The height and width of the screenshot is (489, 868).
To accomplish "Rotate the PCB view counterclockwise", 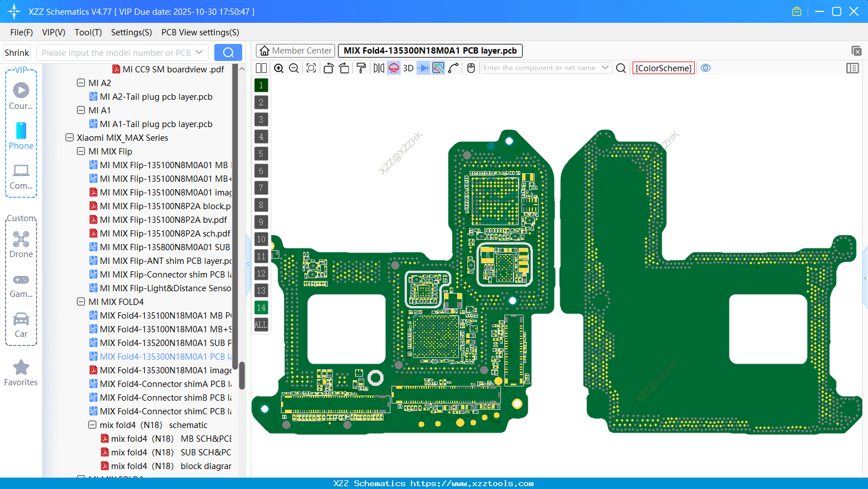I will 328,67.
